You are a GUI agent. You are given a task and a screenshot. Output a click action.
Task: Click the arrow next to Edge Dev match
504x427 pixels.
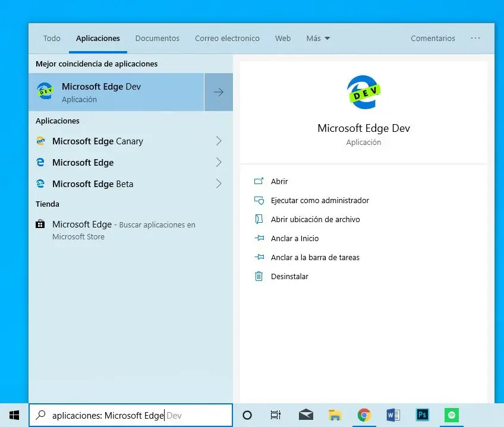coord(219,92)
